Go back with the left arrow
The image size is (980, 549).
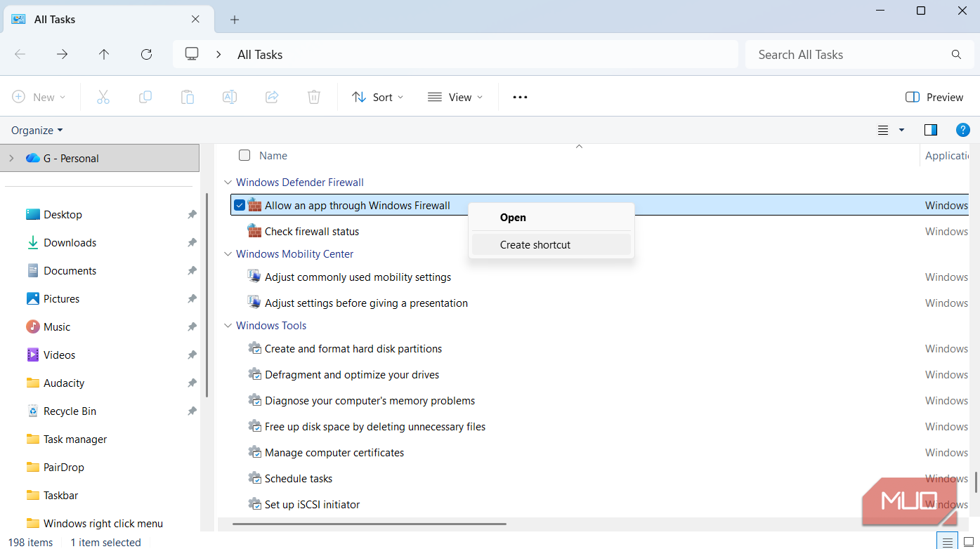20,54
